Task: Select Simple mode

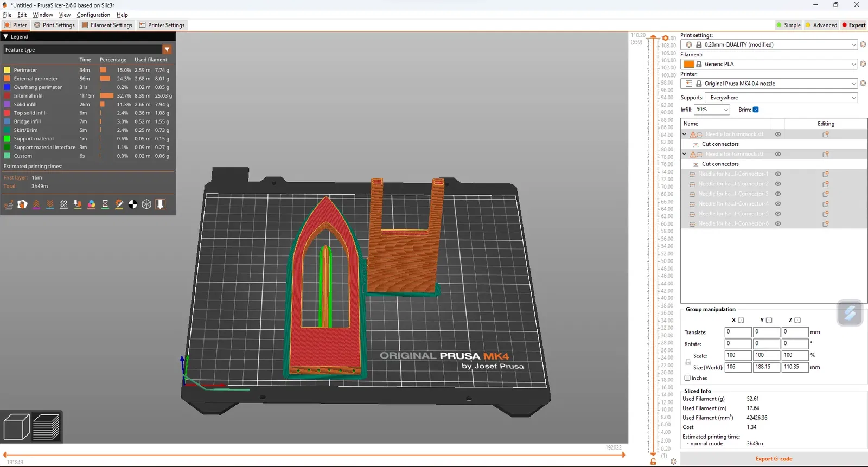Action: [x=788, y=25]
